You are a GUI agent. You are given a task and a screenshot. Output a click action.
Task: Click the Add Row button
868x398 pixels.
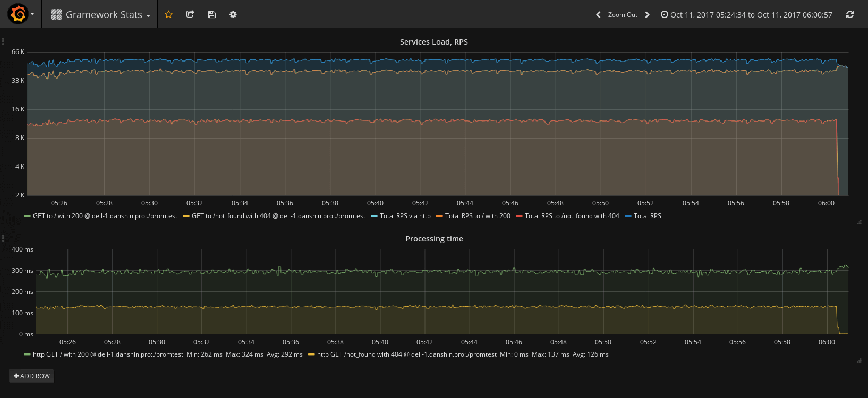32,376
